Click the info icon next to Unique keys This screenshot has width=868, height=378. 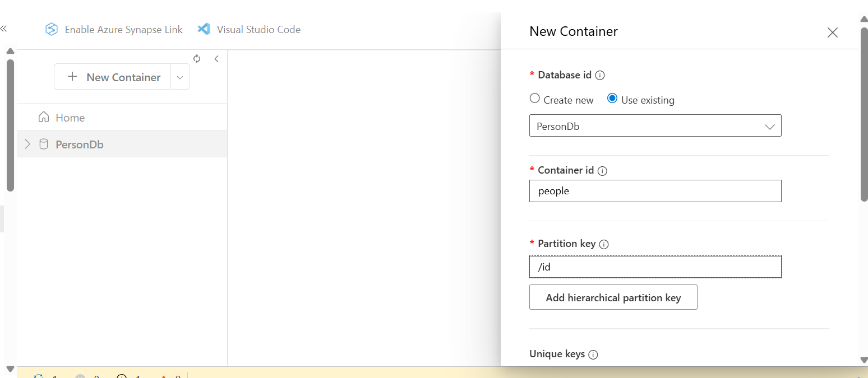593,354
